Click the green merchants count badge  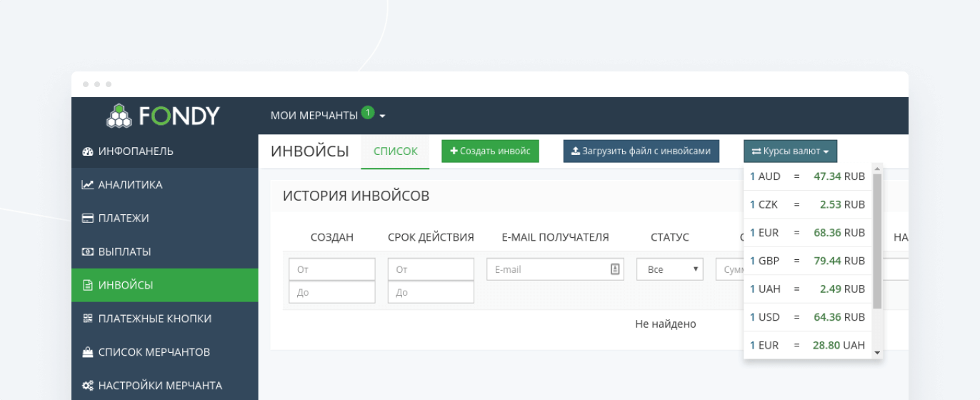tap(368, 112)
